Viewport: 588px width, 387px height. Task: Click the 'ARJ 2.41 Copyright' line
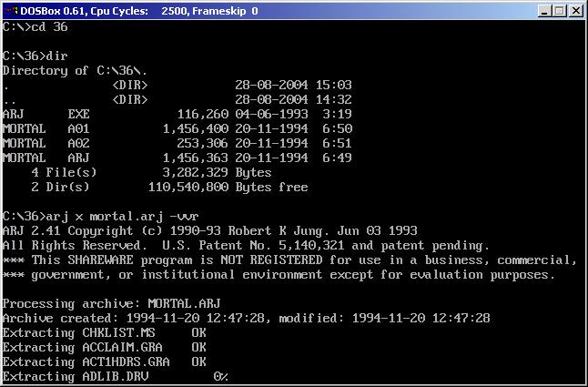tap(209, 231)
